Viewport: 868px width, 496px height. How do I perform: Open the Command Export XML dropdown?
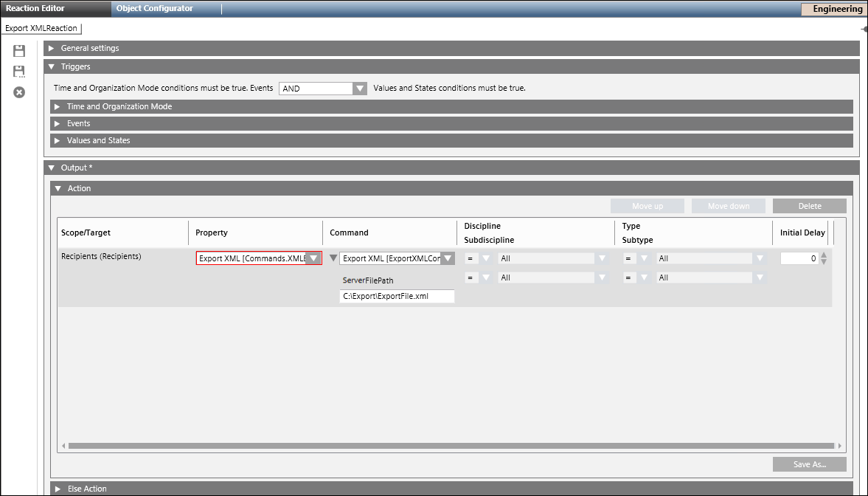click(x=447, y=258)
